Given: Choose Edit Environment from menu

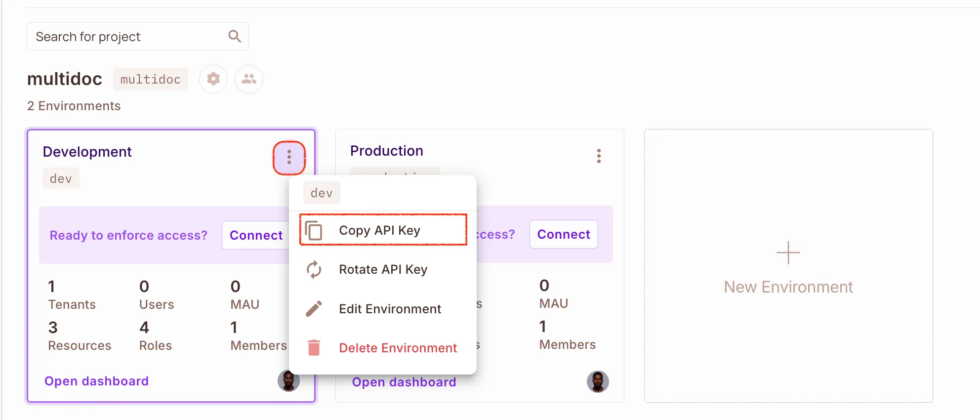Looking at the screenshot, I should 390,309.
